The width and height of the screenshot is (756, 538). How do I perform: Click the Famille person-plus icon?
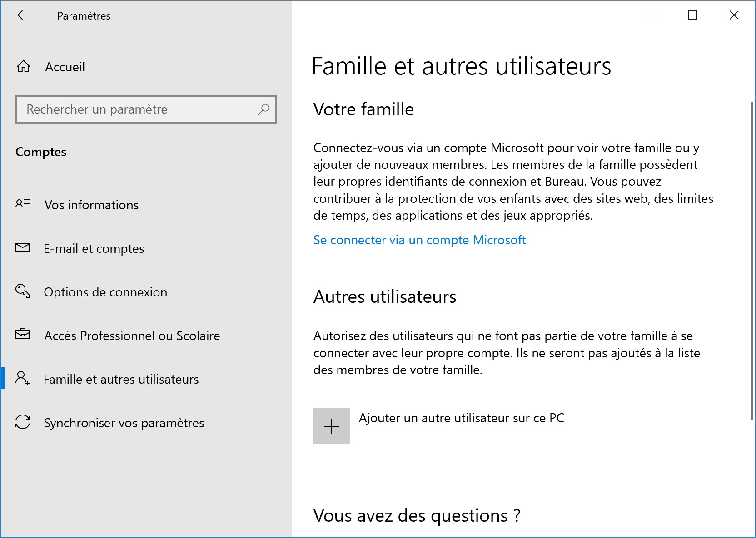23,378
